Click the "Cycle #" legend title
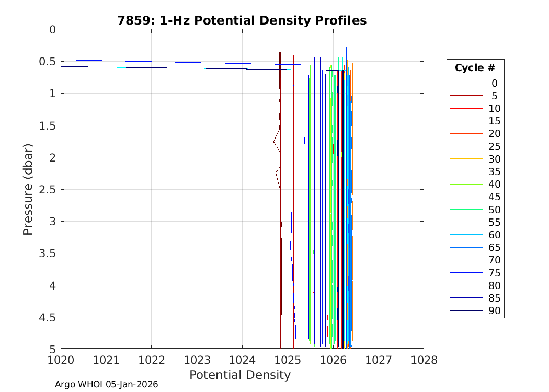Screen dimensions: 549x392 point(475,68)
